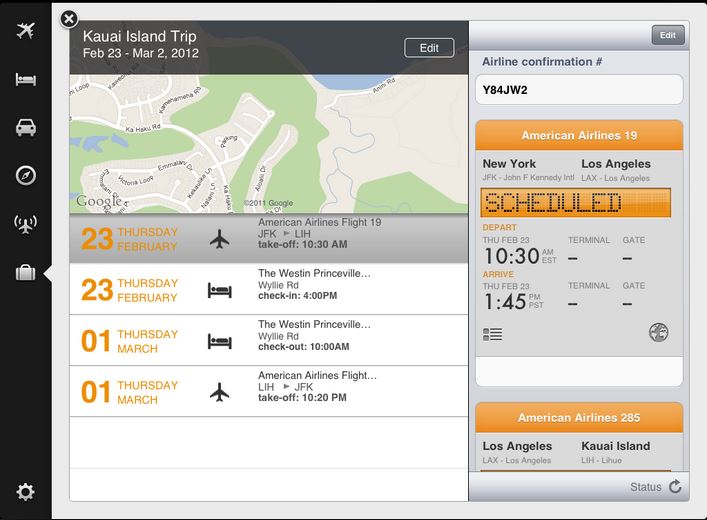Click Edit button in flight detail pane
Viewport: 707px width, 520px height.
(x=668, y=35)
